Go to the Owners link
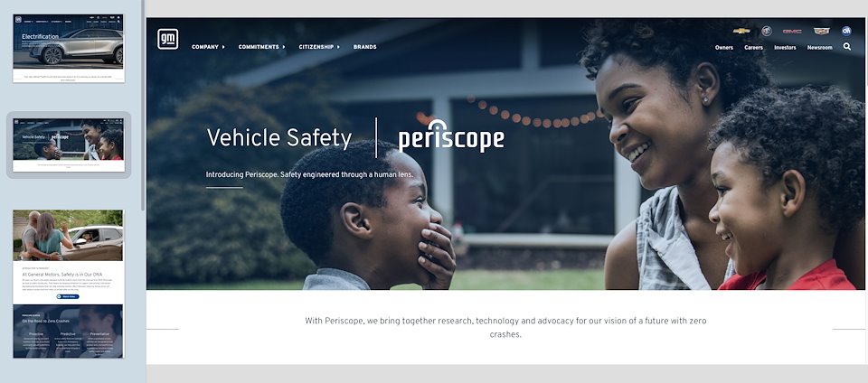This screenshot has height=383, width=868. pyautogui.click(x=724, y=48)
